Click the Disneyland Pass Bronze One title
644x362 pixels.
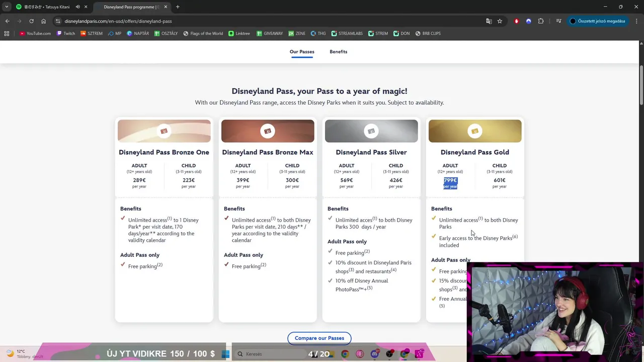(x=164, y=152)
